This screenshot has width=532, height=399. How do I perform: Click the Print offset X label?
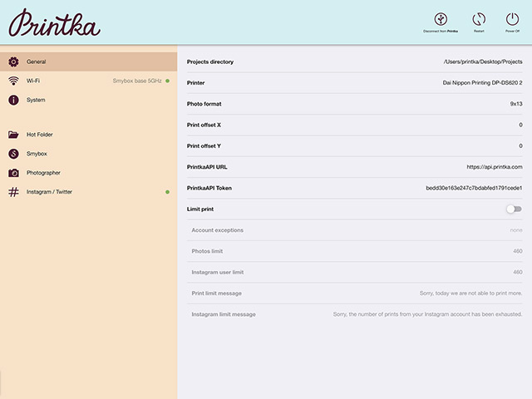coord(204,125)
